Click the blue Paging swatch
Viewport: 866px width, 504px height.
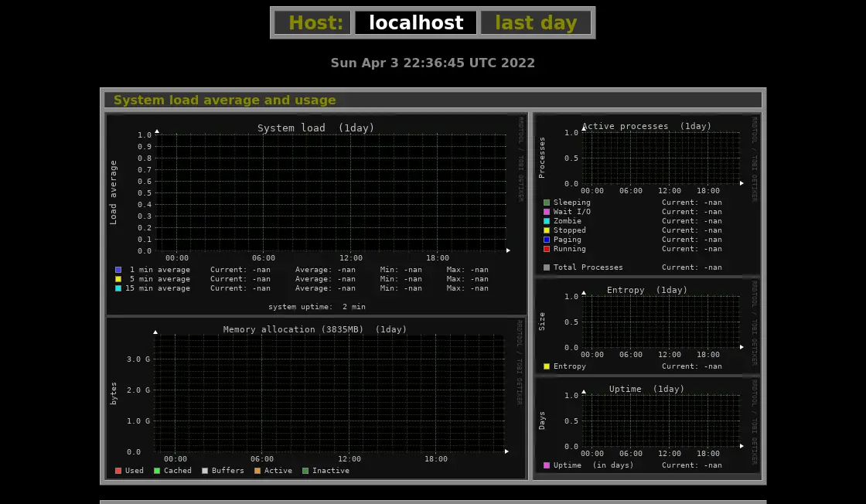547,240
